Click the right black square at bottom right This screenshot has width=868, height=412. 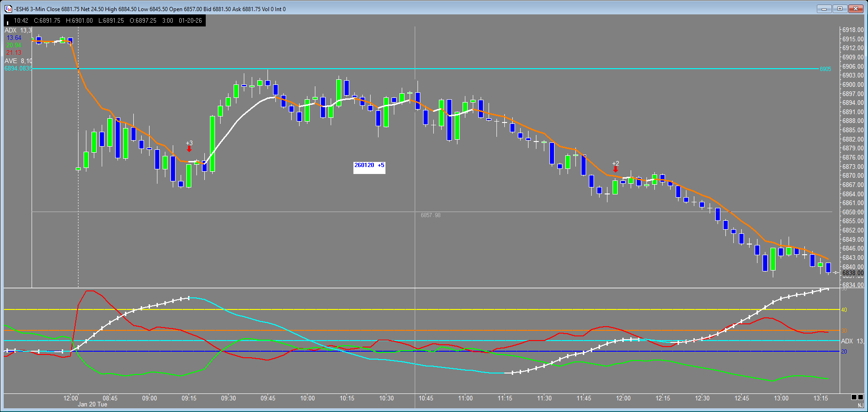pyautogui.click(x=861, y=397)
